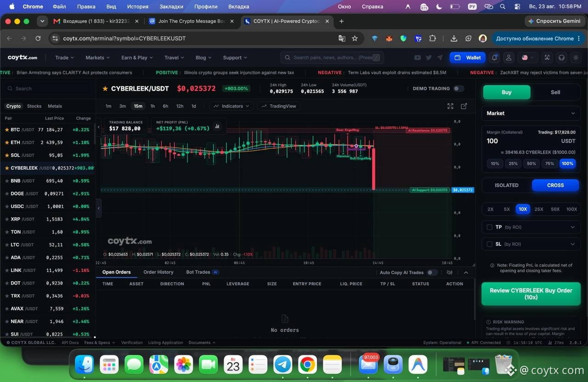The image size is (588, 382).
Task: Choose 25X leverage
Action: [x=539, y=209]
